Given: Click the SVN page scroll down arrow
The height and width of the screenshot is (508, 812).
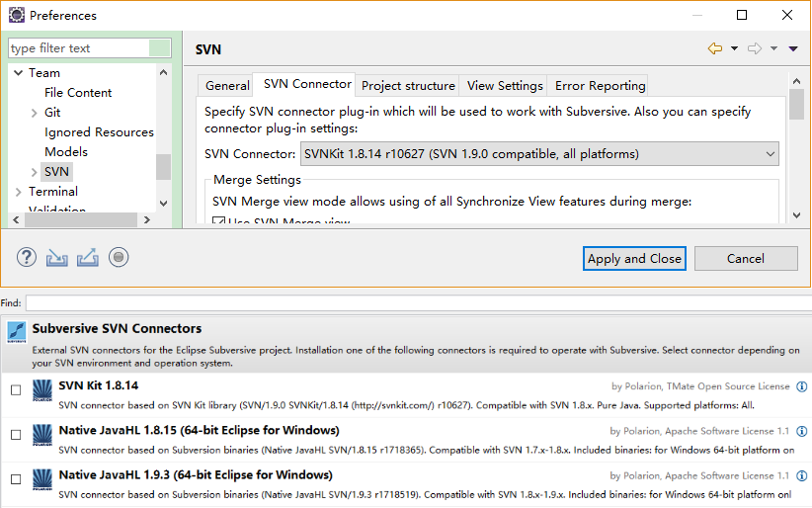Looking at the screenshot, I should (x=796, y=215).
